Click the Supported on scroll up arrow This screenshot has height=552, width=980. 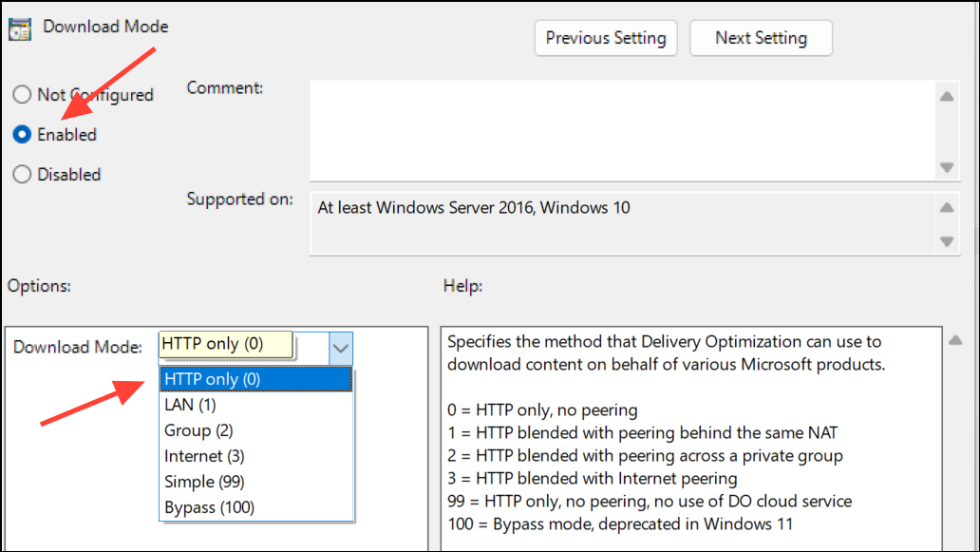[947, 207]
